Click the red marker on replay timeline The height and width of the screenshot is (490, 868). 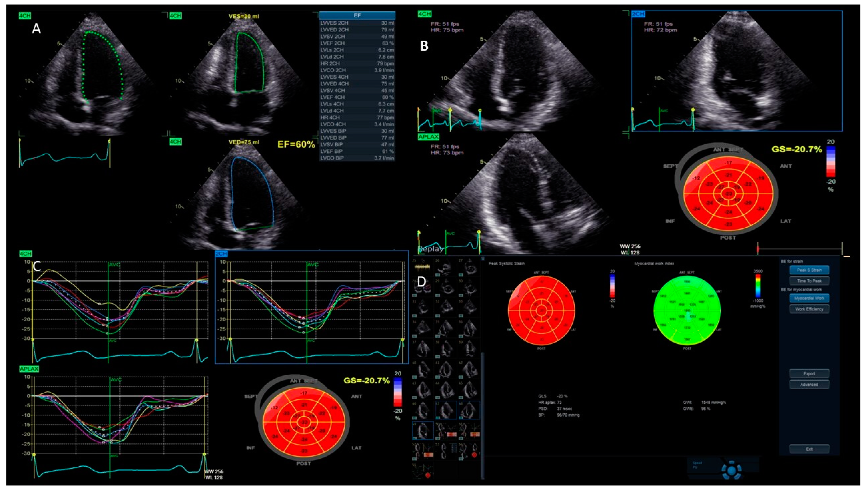(758, 249)
